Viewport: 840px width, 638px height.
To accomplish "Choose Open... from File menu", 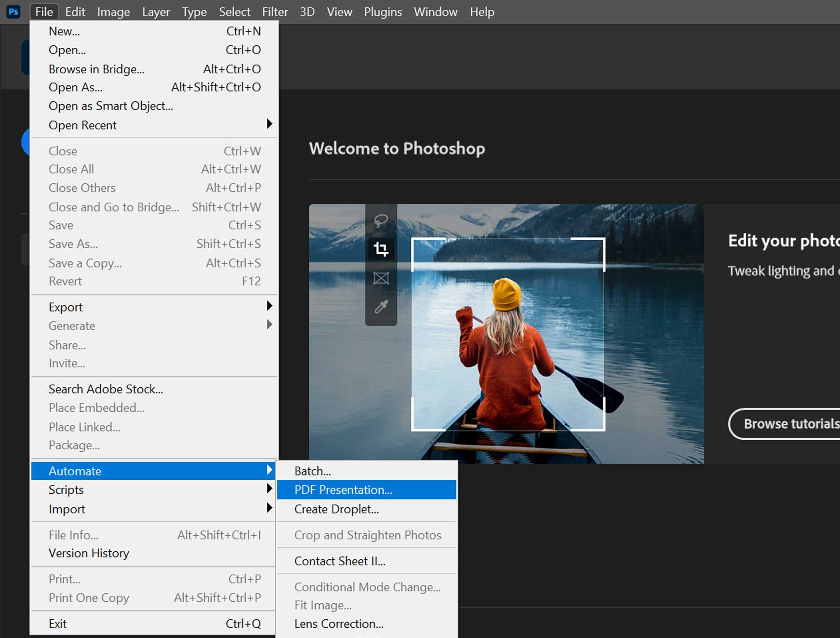I will pos(154,50).
